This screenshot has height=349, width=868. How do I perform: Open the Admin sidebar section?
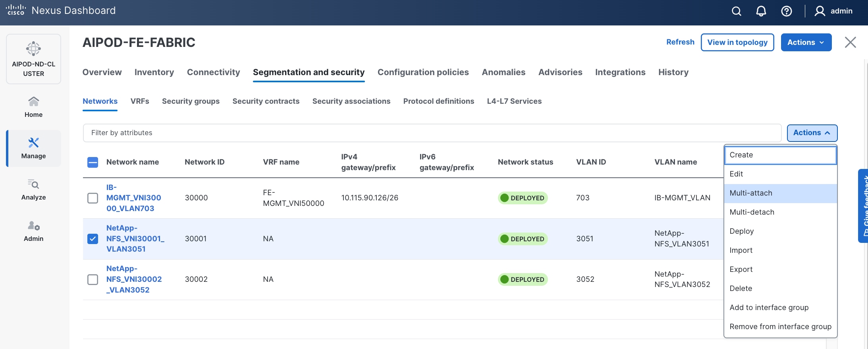point(33,231)
